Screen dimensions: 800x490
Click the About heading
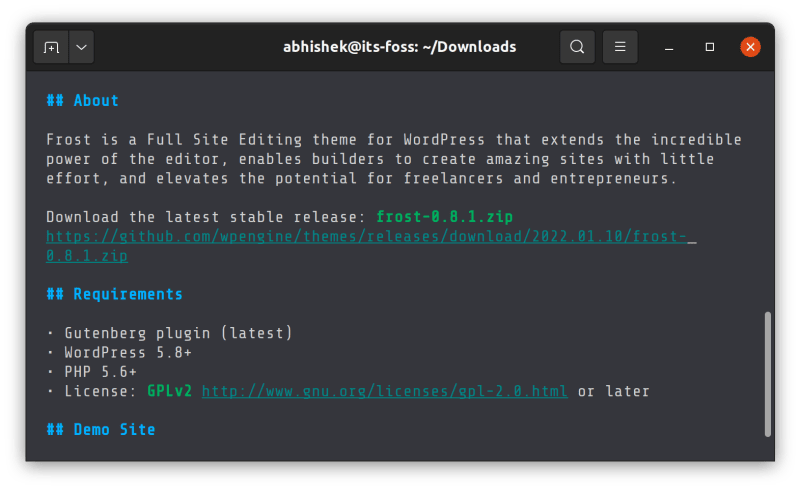click(82, 100)
